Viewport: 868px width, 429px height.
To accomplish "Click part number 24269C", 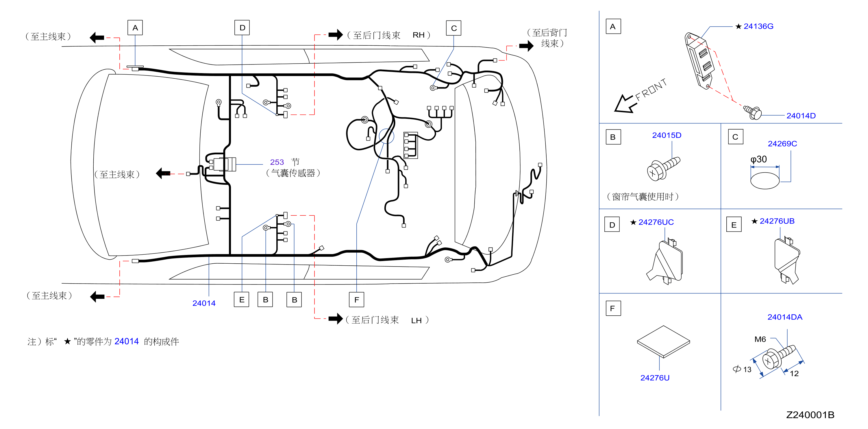I will click(x=782, y=144).
